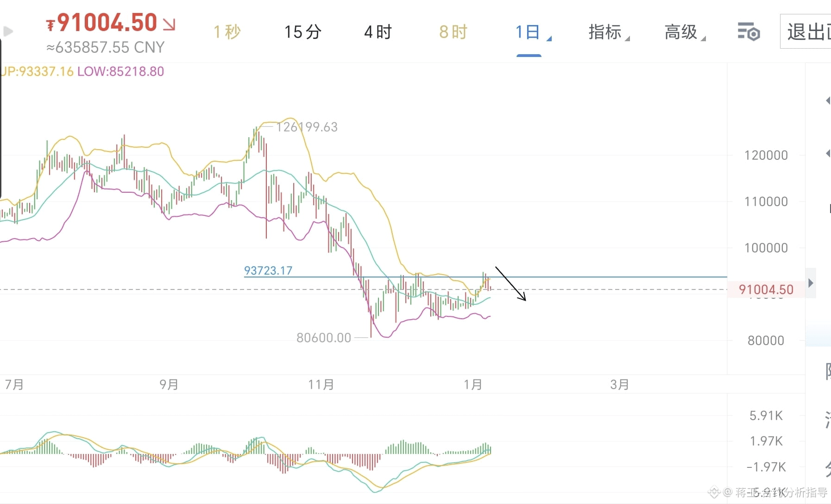Viewport: 831px width, 504px height.
Task: Open the 1日 interval dropdown
Action: (x=529, y=31)
